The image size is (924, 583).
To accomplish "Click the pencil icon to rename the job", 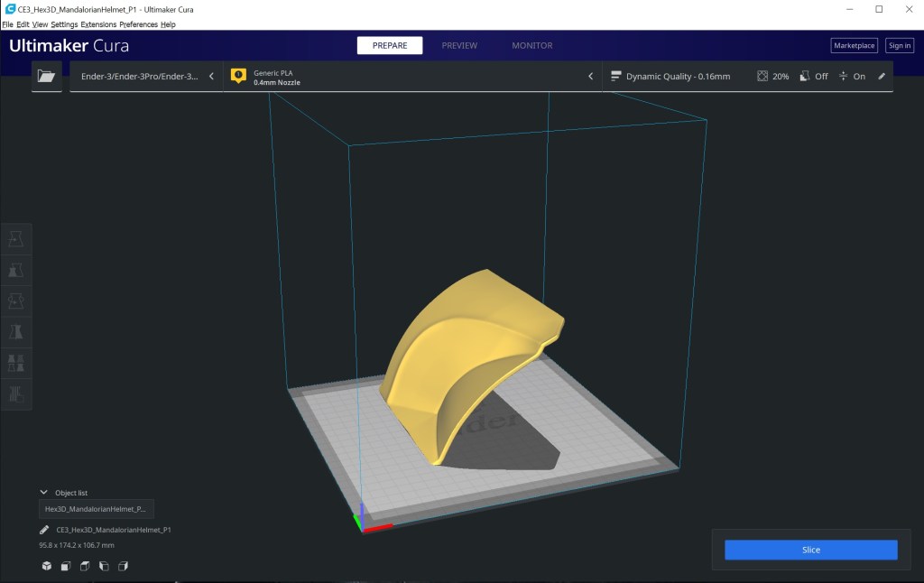I will point(44,530).
